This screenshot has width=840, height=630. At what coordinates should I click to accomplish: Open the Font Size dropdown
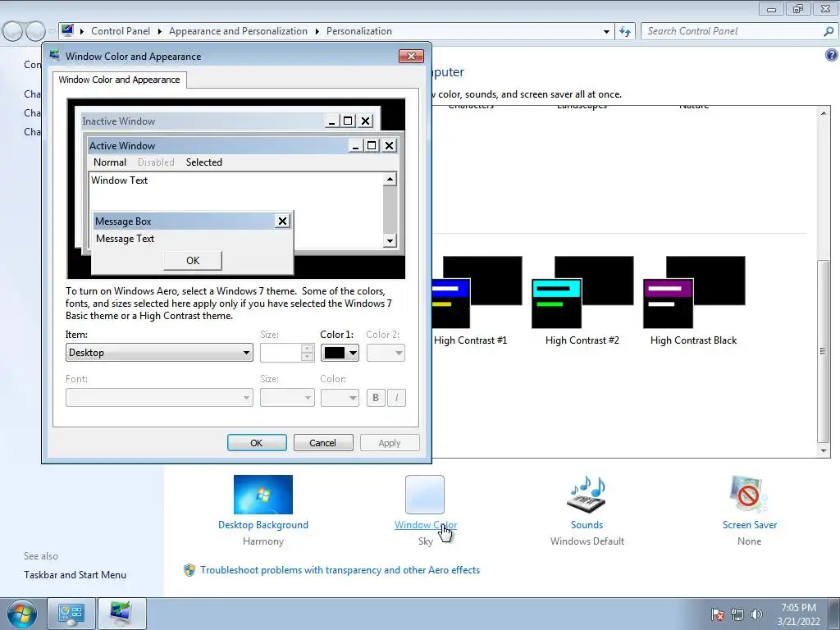pyautogui.click(x=287, y=398)
